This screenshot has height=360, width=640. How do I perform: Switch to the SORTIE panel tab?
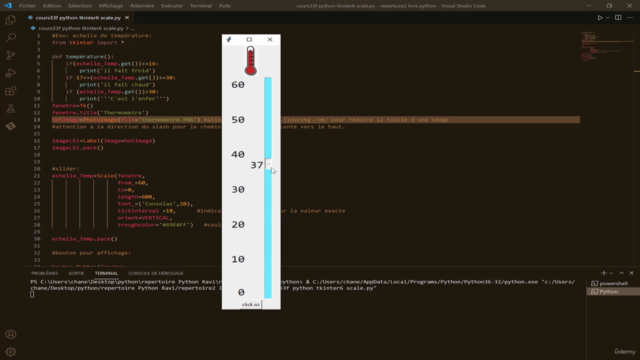point(76,273)
